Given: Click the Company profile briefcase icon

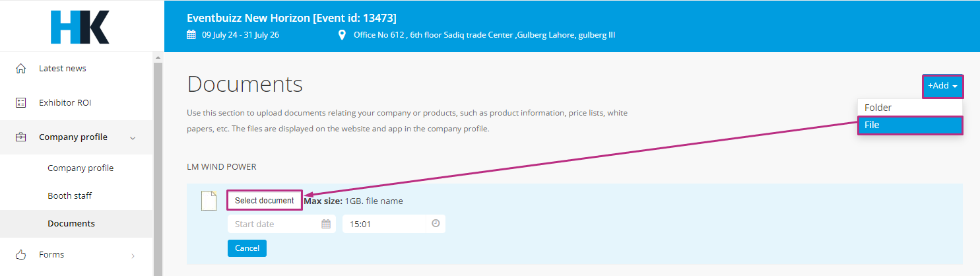Looking at the screenshot, I should click(x=20, y=137).
